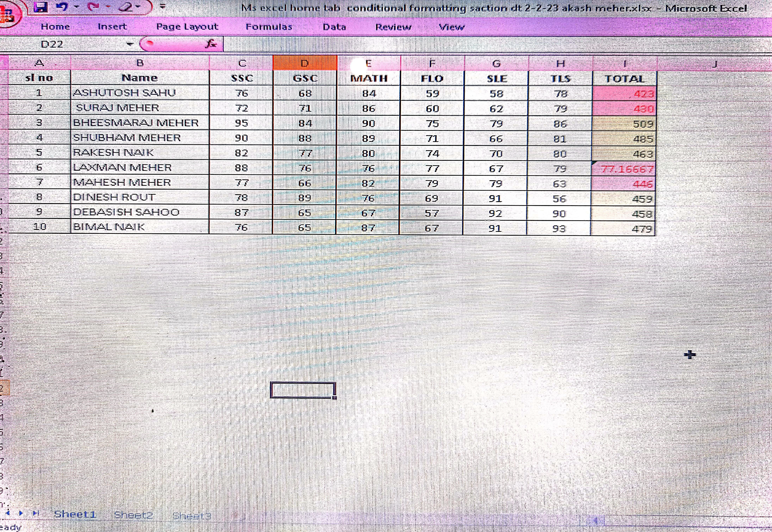This screenshot has width=772, height=532.
Task: Switch to the Sheet2 worksheet tab
Action: [133, 515]
